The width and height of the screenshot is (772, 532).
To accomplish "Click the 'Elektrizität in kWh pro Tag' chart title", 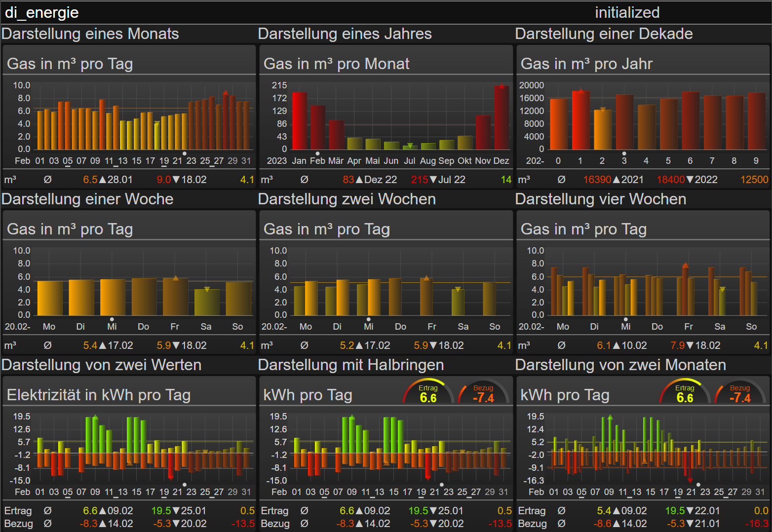I will tap(99, 395).
